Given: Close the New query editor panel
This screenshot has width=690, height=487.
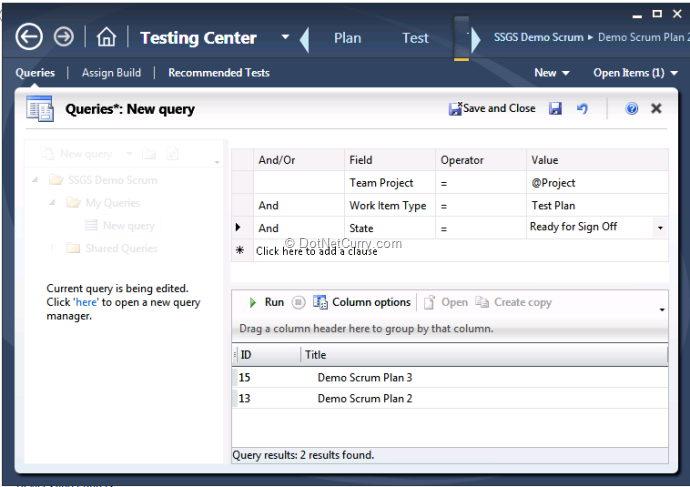Looking at the screenshot, I should 656,109.
